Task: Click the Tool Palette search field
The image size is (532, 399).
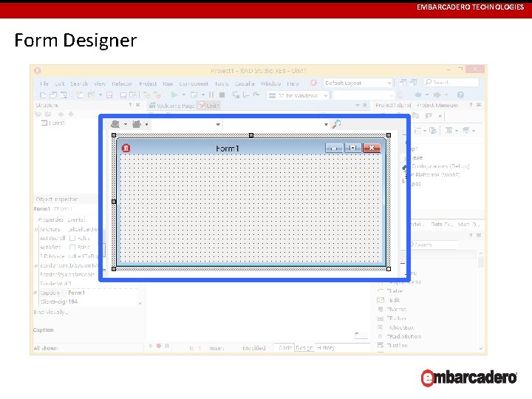Action: [x=432, y=245]
